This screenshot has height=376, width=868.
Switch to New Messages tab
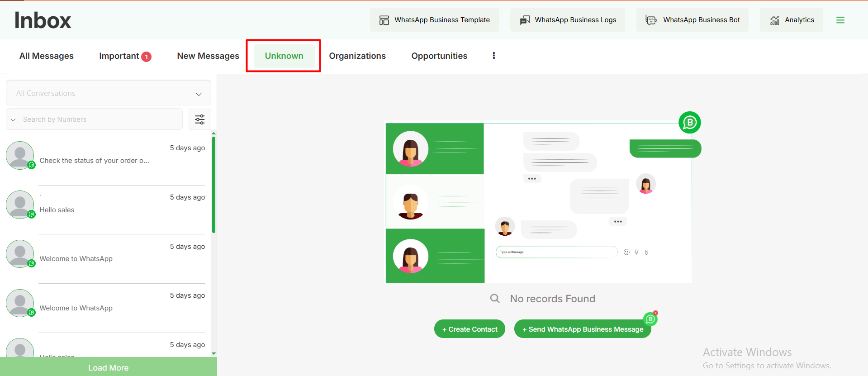pos(208,56)
